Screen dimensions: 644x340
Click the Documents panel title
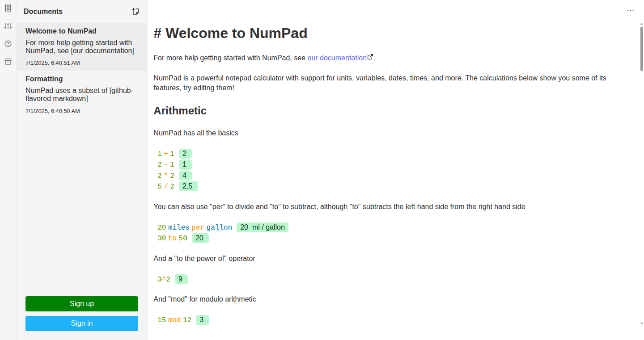[43, 12]
